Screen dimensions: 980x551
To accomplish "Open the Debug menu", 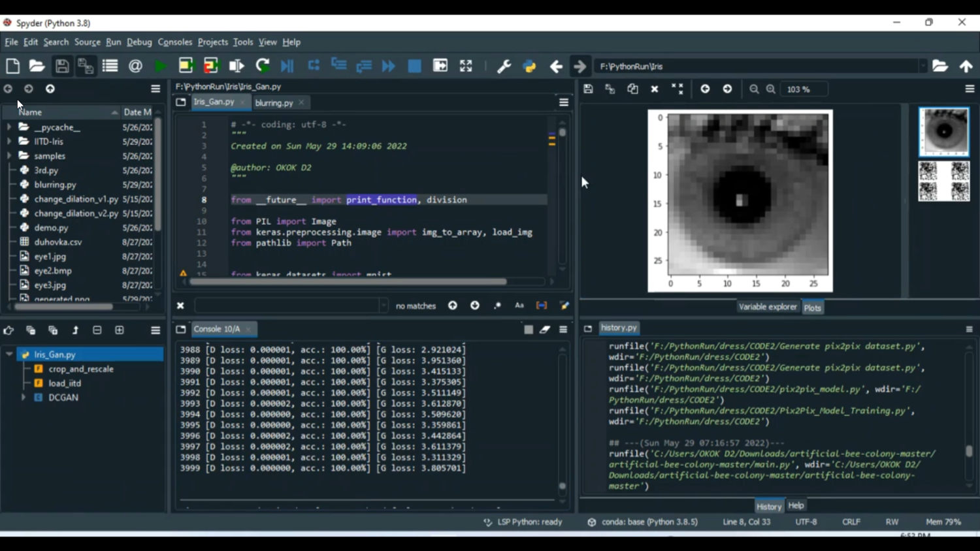I will tap(139, 42).
